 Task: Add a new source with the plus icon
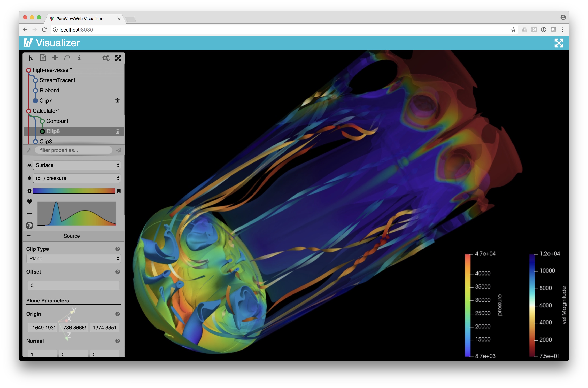(x=55, y=58)
